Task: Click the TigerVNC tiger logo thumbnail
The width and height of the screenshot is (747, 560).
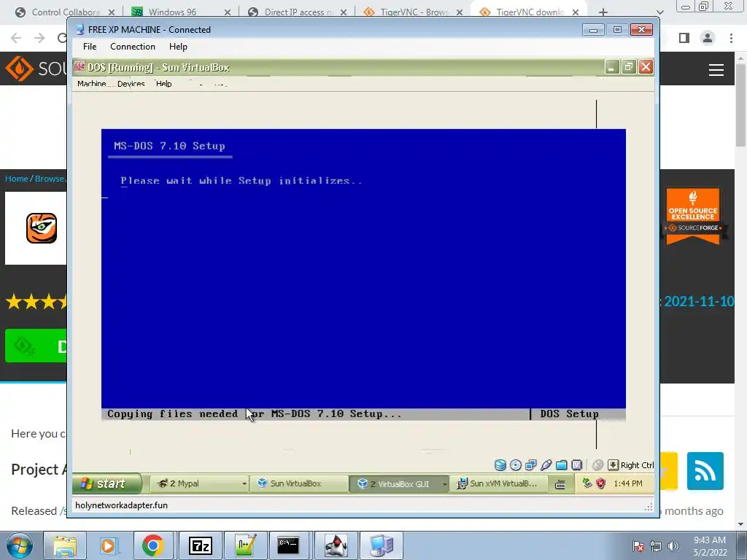Action: coord(42,228)
